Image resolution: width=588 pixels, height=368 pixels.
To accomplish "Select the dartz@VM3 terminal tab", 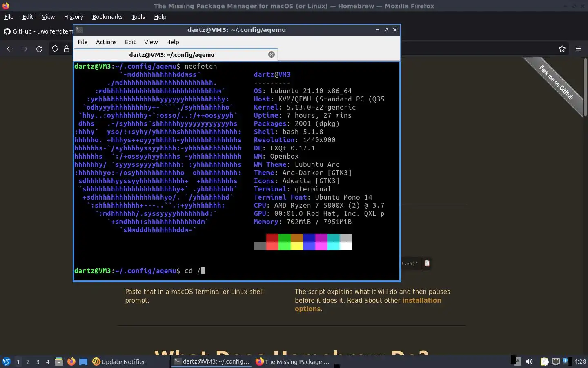I will point(176,54).
